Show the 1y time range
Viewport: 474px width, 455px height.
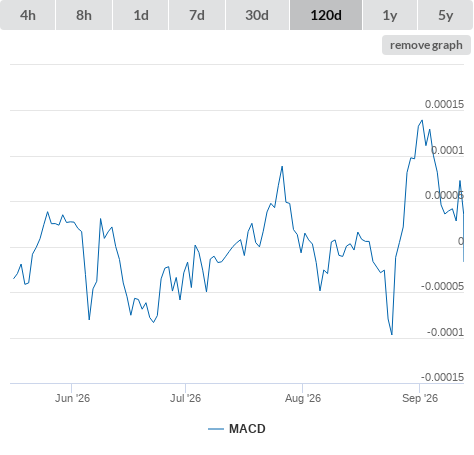tap(390, 15)
